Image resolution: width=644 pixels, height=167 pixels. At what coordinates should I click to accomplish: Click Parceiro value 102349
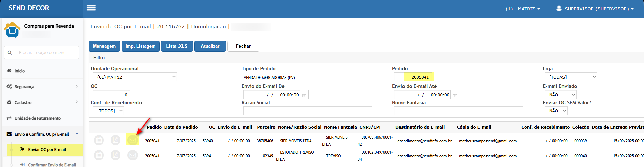[x=267, y=156]
